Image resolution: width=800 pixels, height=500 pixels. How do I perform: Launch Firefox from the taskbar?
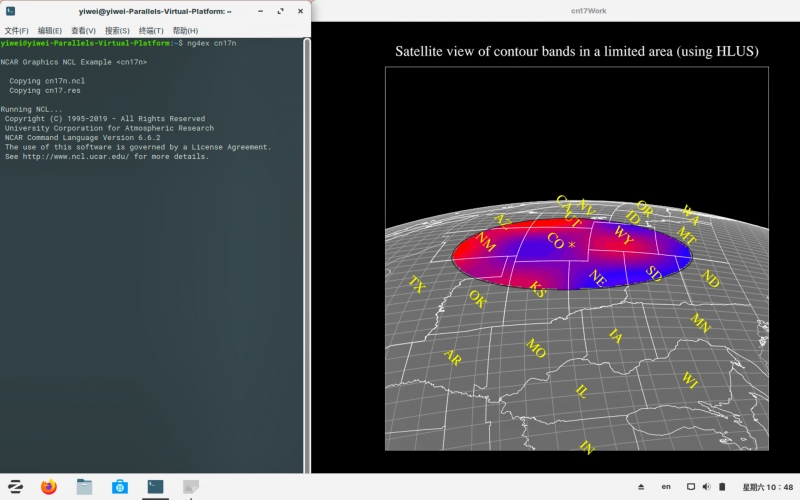click(x=49, y=487)
